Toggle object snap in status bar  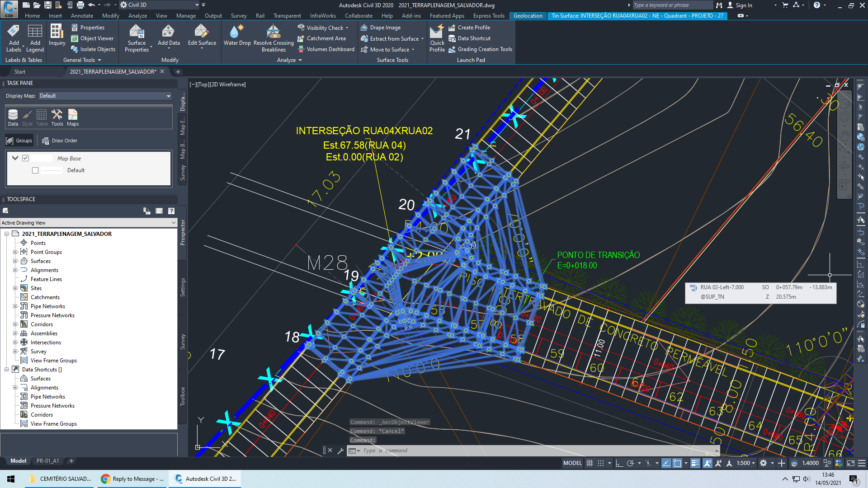677,463
